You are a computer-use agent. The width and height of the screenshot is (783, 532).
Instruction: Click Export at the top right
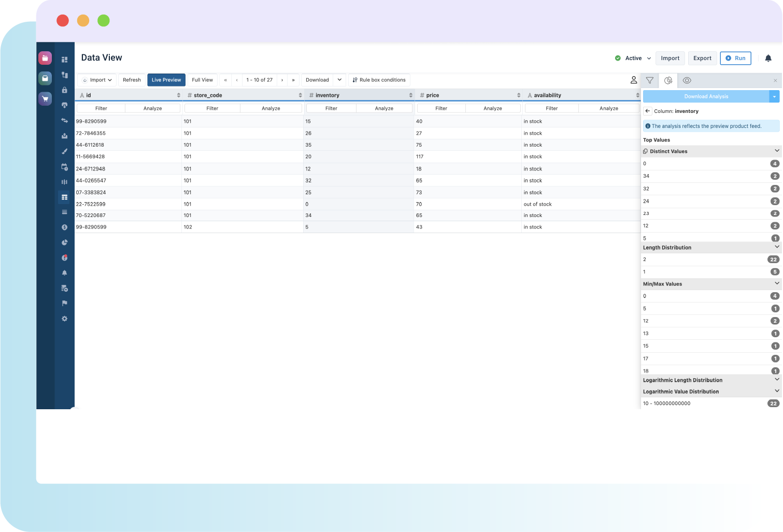click(x=702, y=58)
